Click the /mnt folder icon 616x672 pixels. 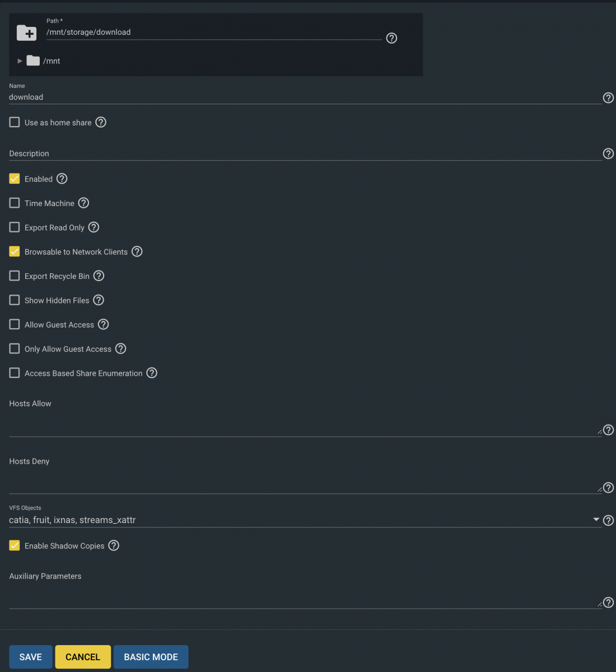point(33,60)
